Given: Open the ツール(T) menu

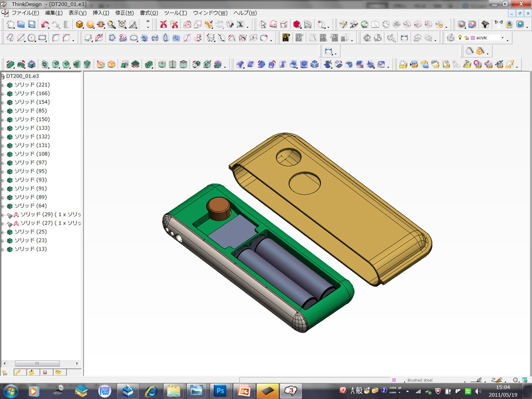Looking at the screenshot, I should 175,13.
